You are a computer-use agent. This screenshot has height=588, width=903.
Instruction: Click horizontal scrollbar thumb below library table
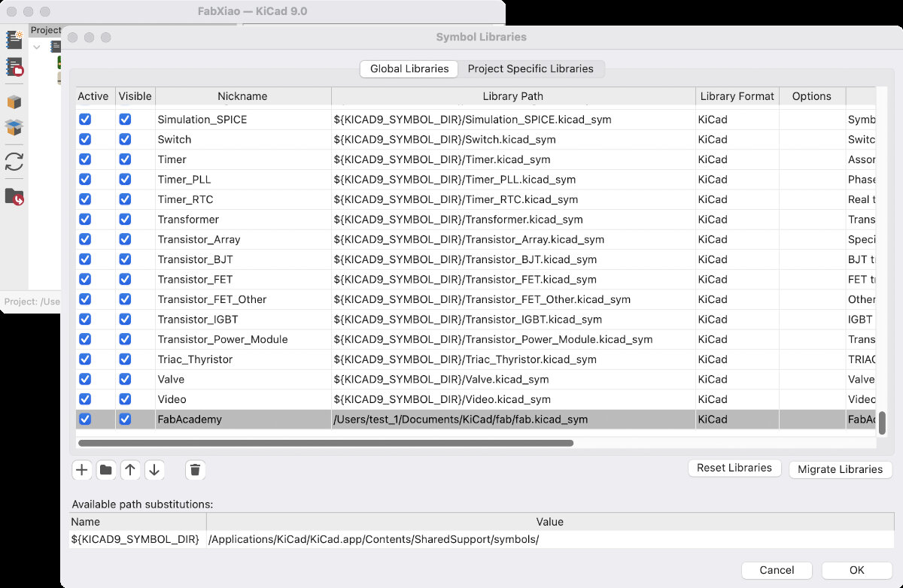pyautogui.click(x=326, y=443)
